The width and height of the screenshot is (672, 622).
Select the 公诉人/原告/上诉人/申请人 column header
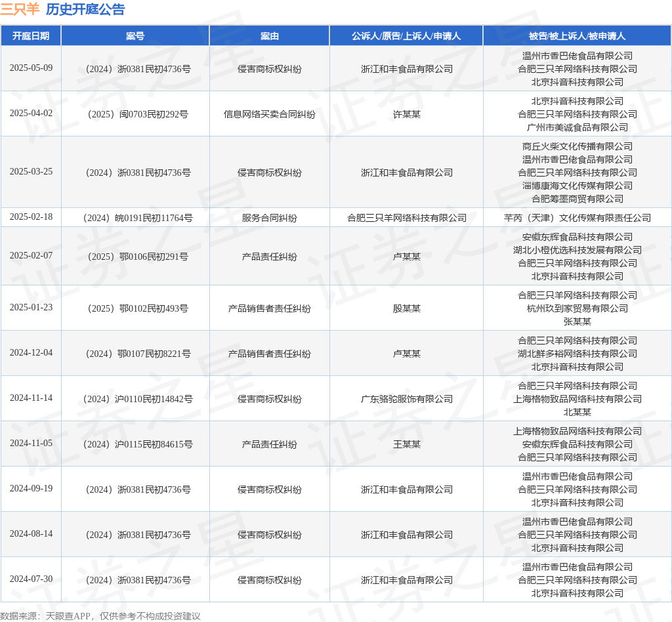(406, 36)
